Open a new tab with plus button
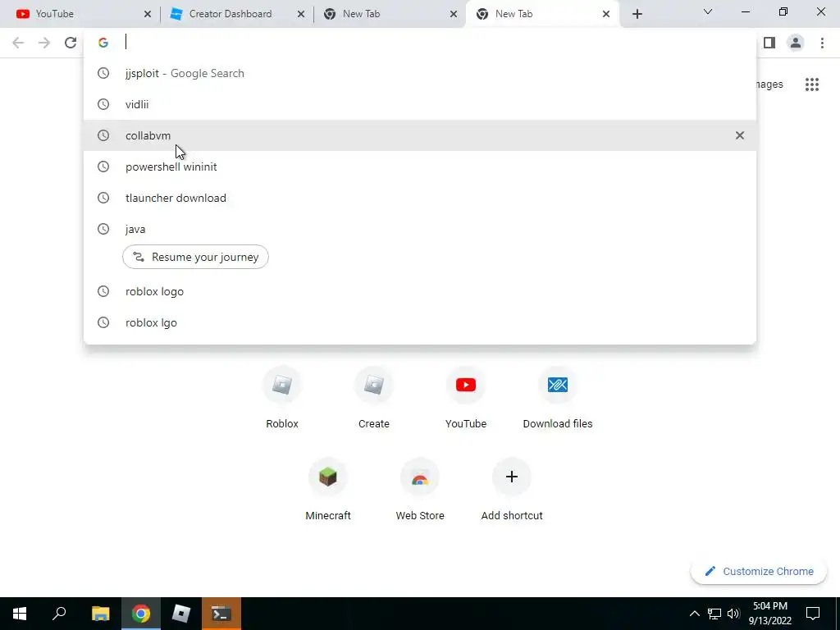The image size is (840, 630). [637, 14]
